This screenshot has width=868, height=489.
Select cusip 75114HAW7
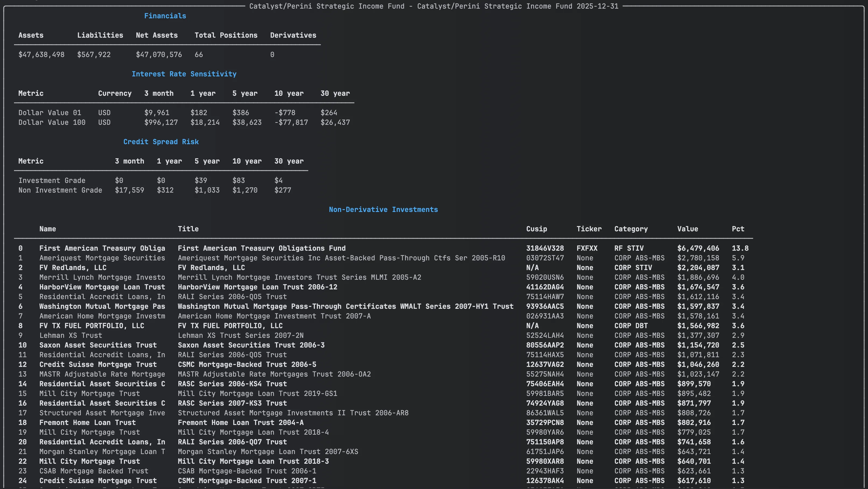point(545,297)
